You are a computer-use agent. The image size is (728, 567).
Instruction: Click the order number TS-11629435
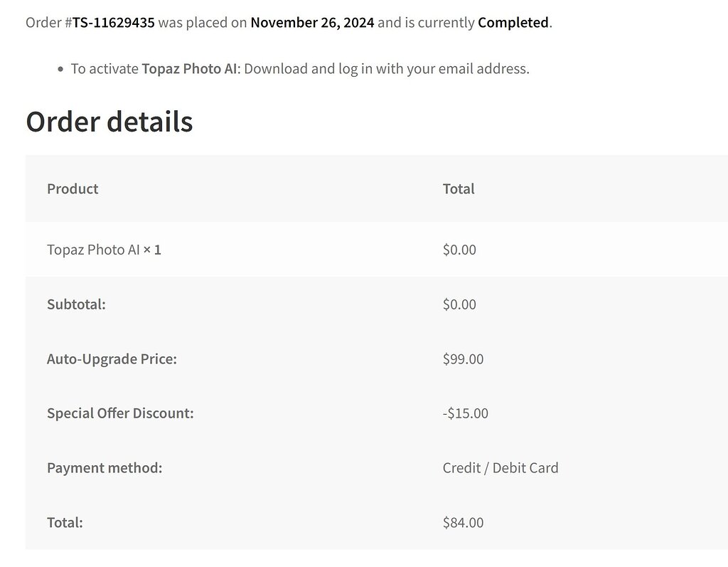click(x=113, y=22)
